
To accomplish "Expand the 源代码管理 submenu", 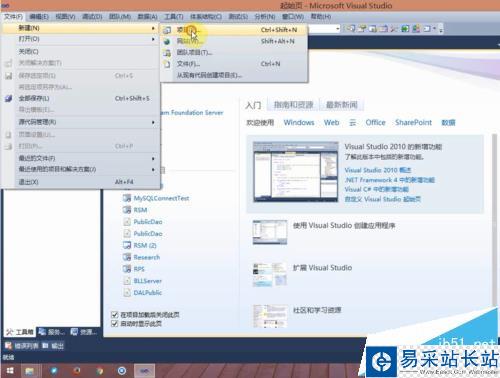I will point(80,122).
